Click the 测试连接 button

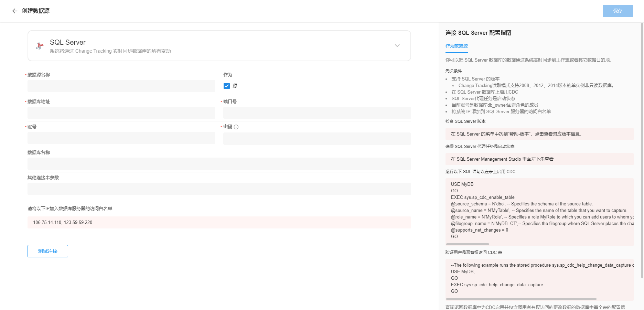click(48, 251)
